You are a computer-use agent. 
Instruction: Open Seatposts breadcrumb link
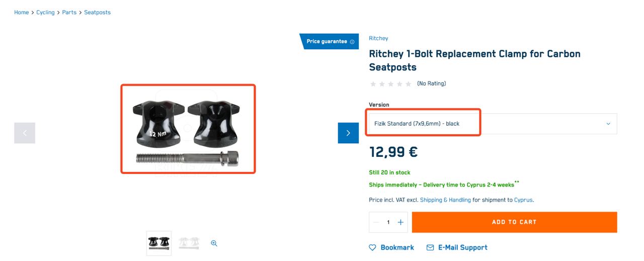pos(97,13)
